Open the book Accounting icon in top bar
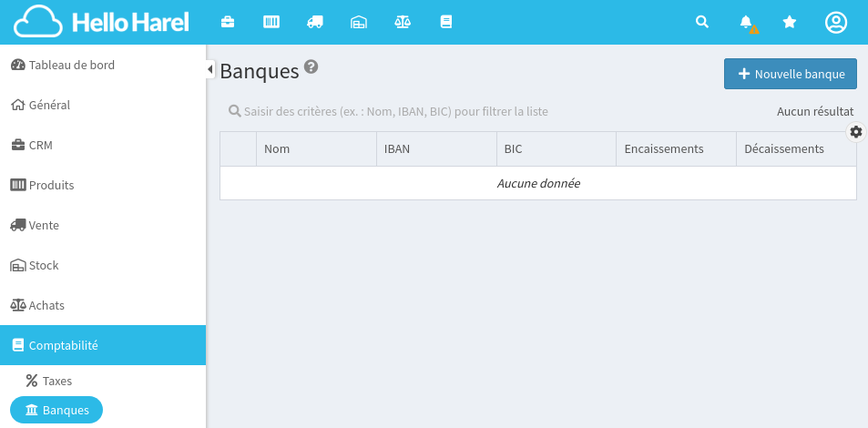Image resolution: width=868 pixels, height=428 pixels. click(x=445, y=22)
